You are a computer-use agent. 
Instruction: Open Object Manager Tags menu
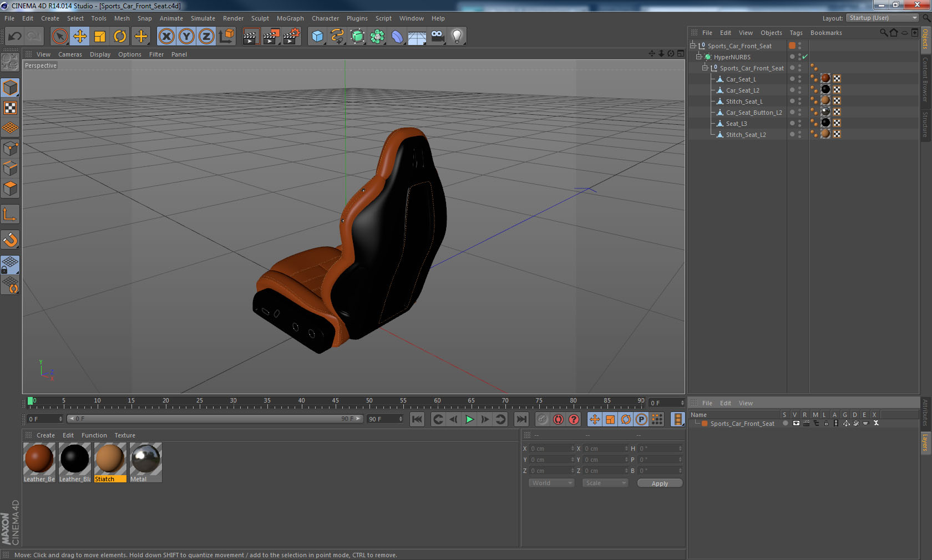(x=796, y=33)
